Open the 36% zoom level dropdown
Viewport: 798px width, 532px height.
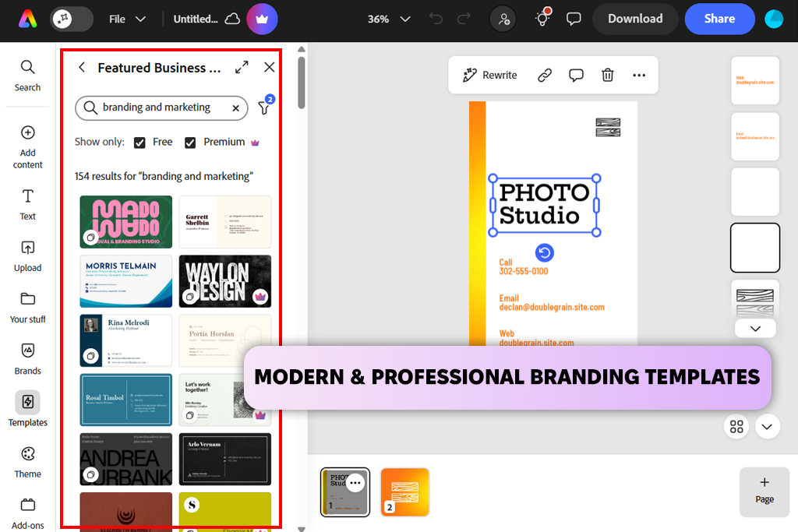[389, 19]
